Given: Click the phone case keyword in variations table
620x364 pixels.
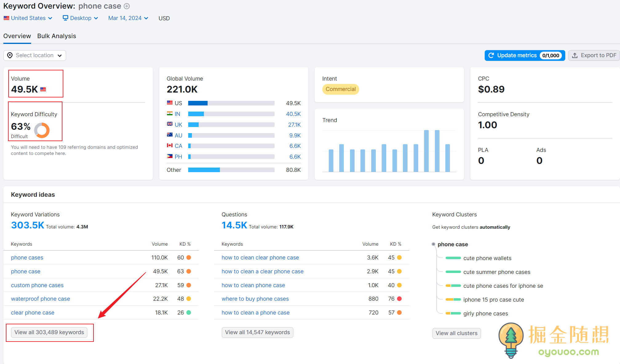Looking at the screenshot, I should coord(26,271).
